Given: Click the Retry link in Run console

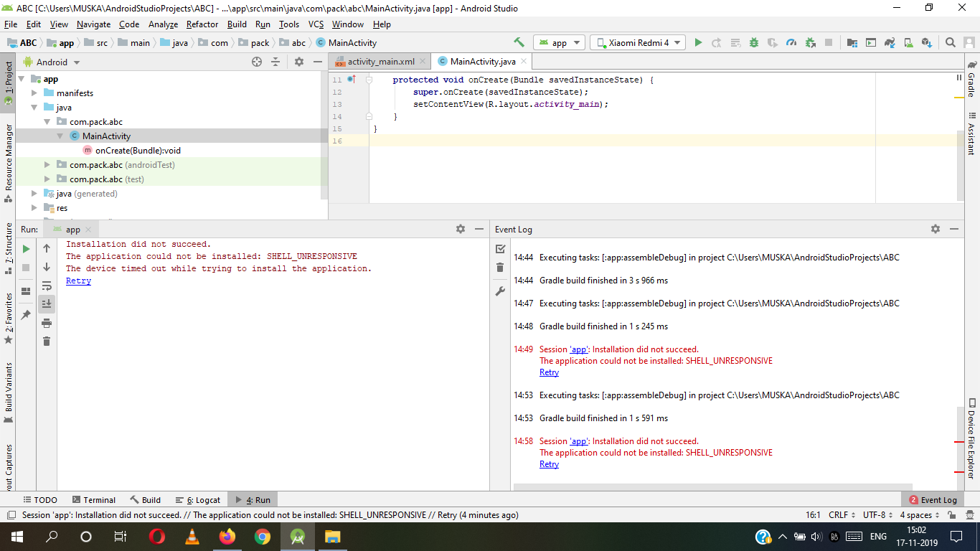Looking at the screenshot, I should [x=78, y=281].
